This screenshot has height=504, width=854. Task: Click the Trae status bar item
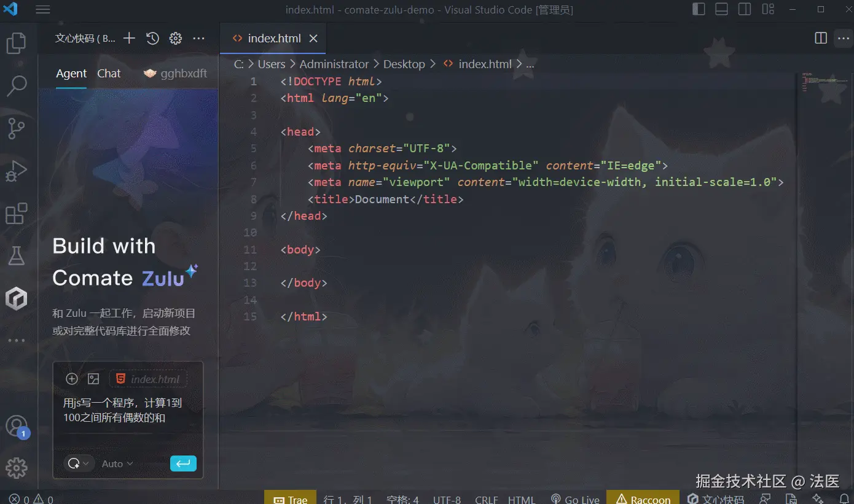[x=290, y=499]
